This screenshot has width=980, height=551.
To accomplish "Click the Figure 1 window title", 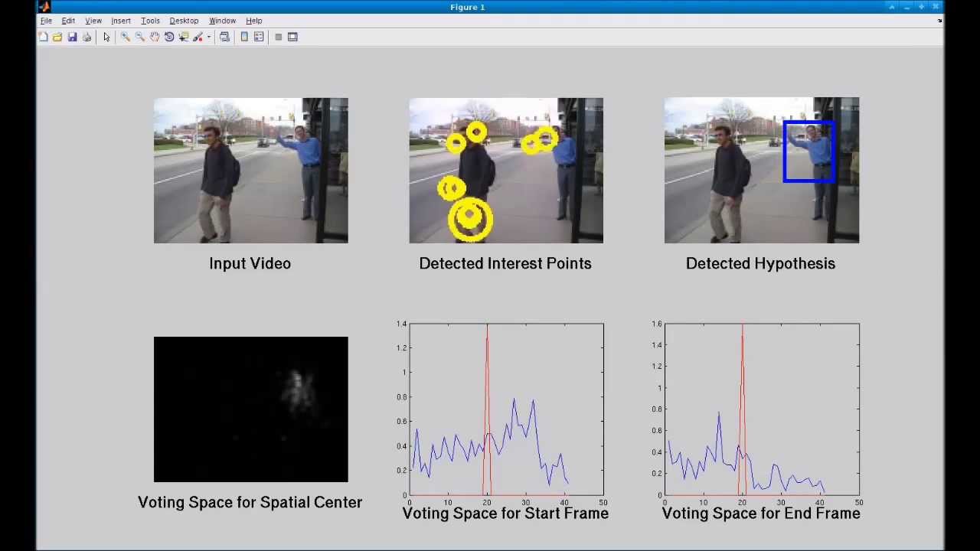I will click(467, 7).
